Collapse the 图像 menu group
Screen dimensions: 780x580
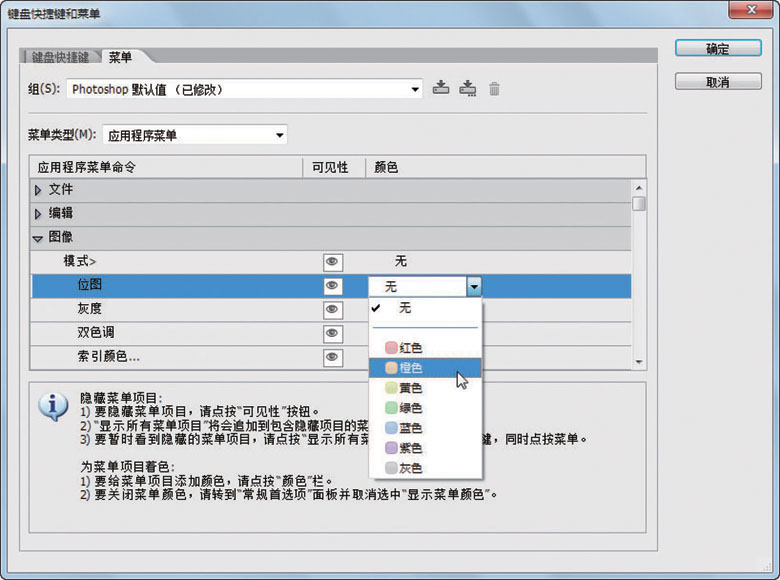(x=39, y=238)
